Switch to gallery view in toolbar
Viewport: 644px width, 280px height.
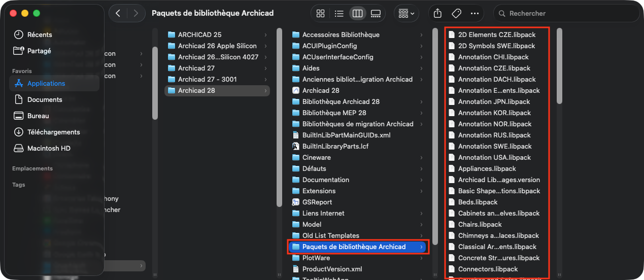coord(376,13)
